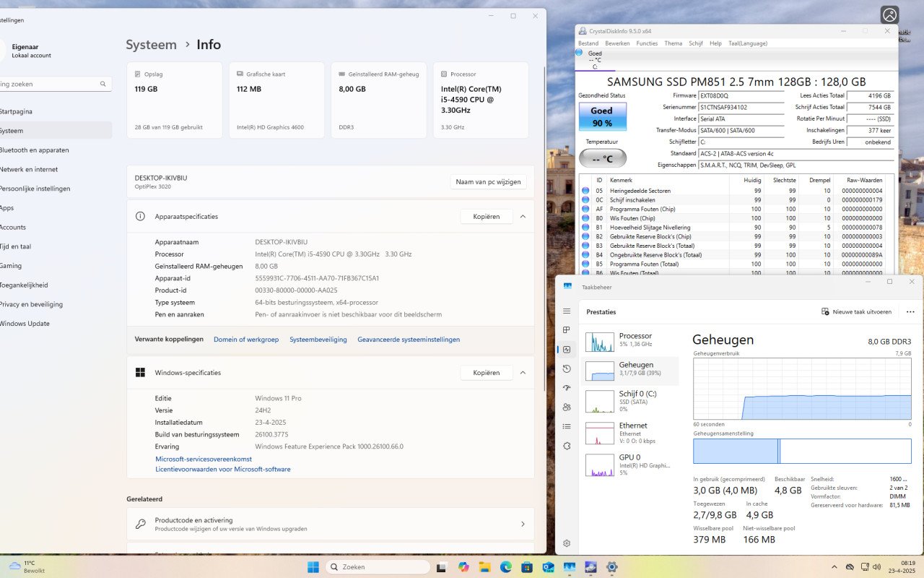924x578 pixels.
Task: Click the taskbar Zoeken search box
Action: [x=377, y=567]
